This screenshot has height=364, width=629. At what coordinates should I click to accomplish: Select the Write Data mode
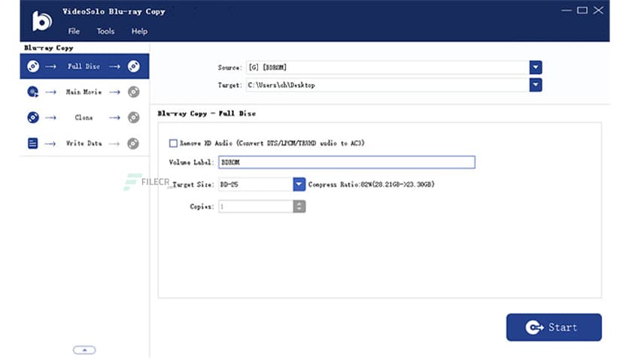click(84, 143)
